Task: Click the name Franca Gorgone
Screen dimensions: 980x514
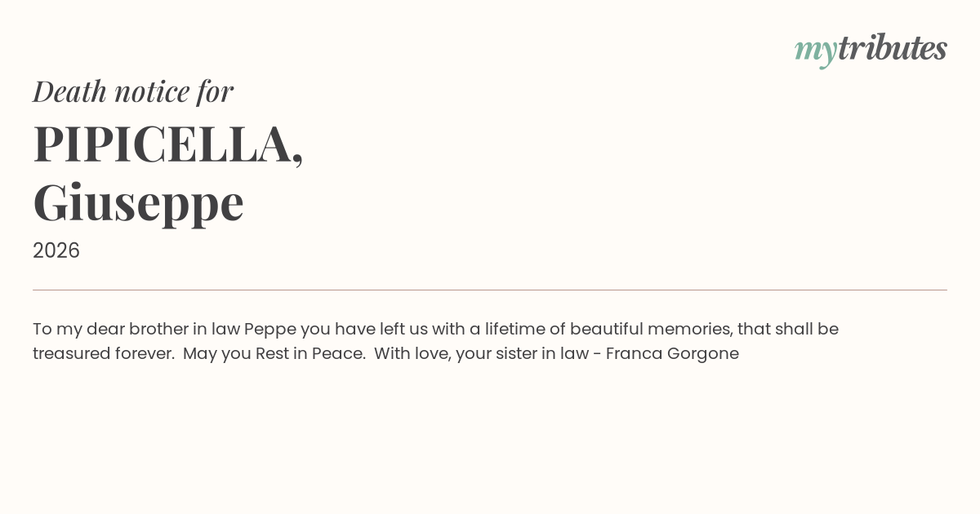Action: 672,353
